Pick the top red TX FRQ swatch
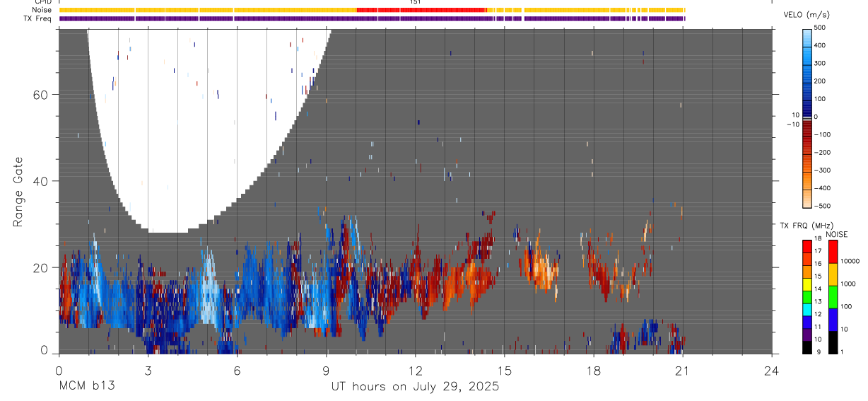Screen dimensions: 868x401 tap(807, 245)
